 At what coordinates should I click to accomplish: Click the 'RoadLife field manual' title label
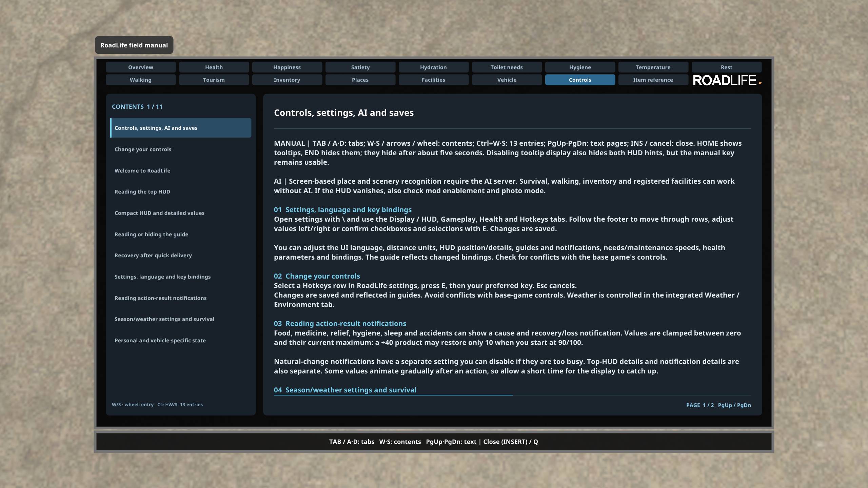pyautogui.click(x=134, y=45)
